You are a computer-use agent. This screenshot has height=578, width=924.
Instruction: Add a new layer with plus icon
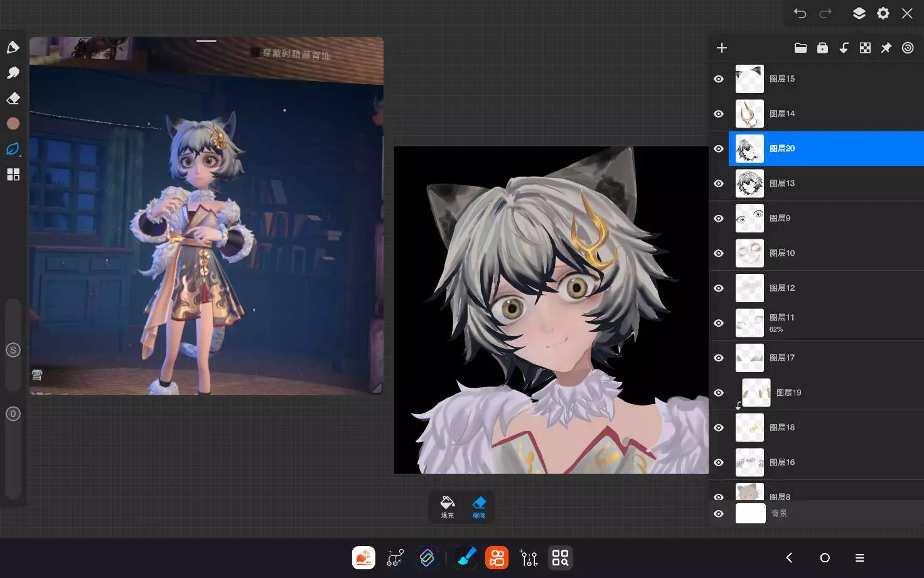click(x=722, y=48)
